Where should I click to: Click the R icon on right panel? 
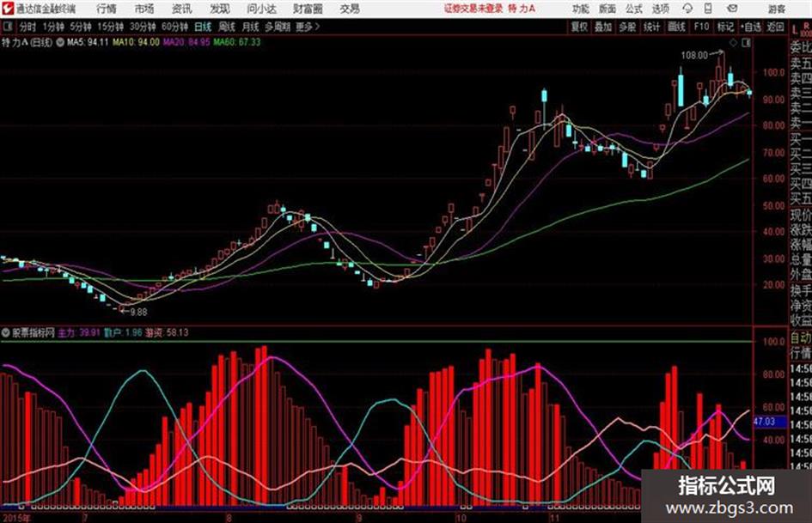(x=806, y=25)
